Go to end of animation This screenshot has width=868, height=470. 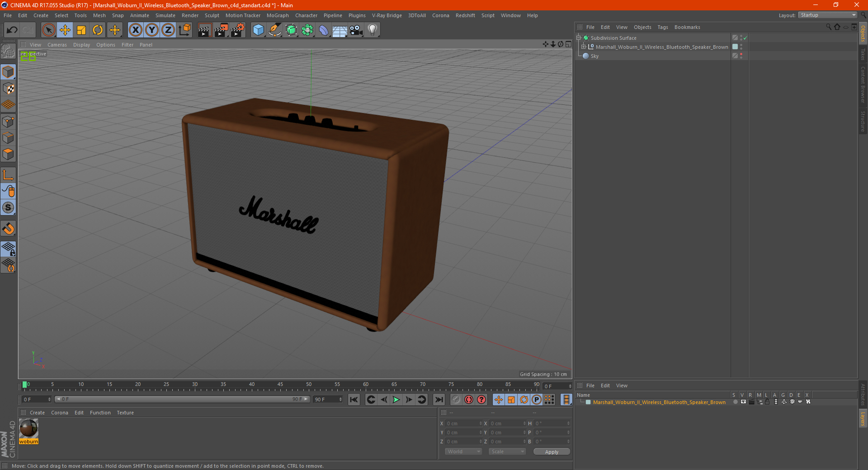pyautogui.click(x=439, y=399)
